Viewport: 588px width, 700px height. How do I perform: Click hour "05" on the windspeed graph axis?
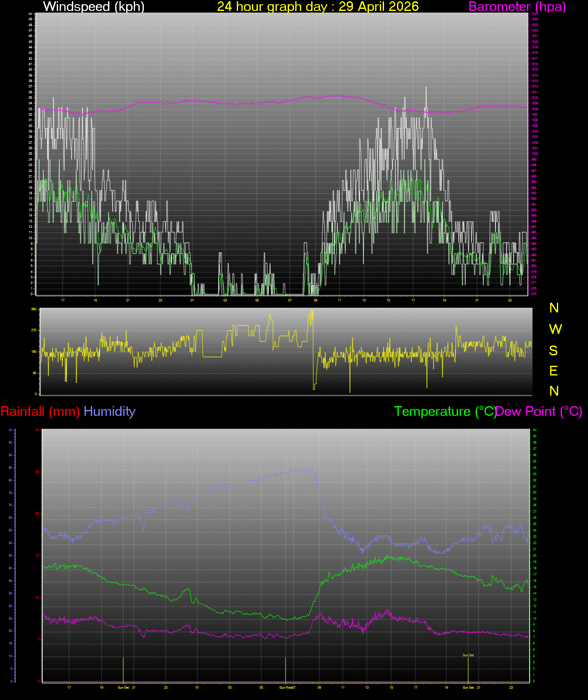tap(257, 300)
